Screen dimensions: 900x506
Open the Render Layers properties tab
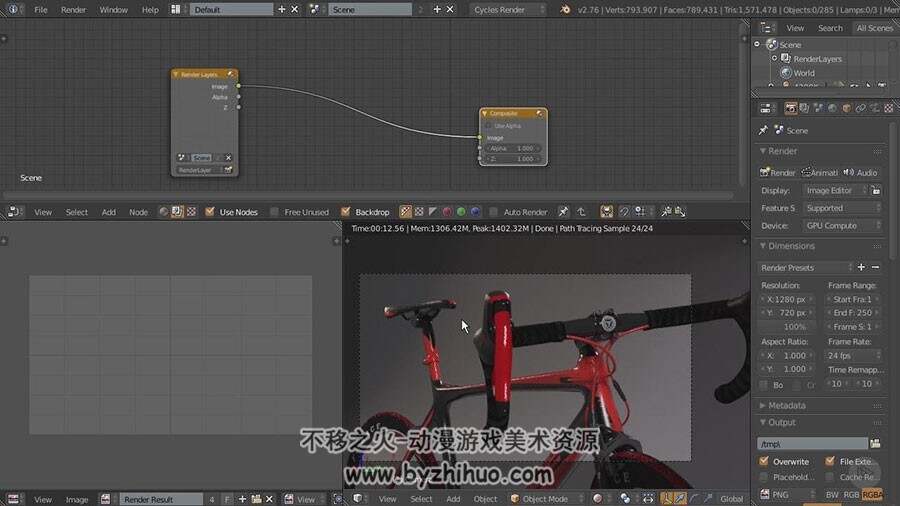click(x=804, y=108)
